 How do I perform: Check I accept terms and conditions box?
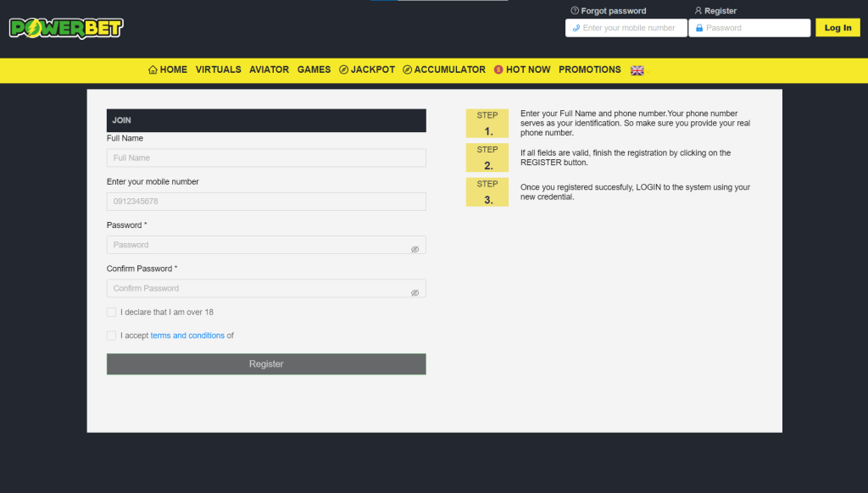click(111, 335)
